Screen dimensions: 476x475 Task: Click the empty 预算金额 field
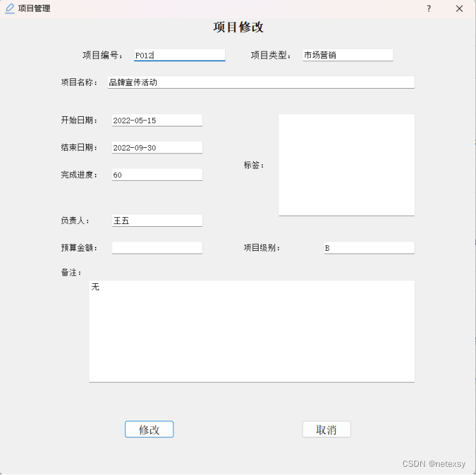157,248
